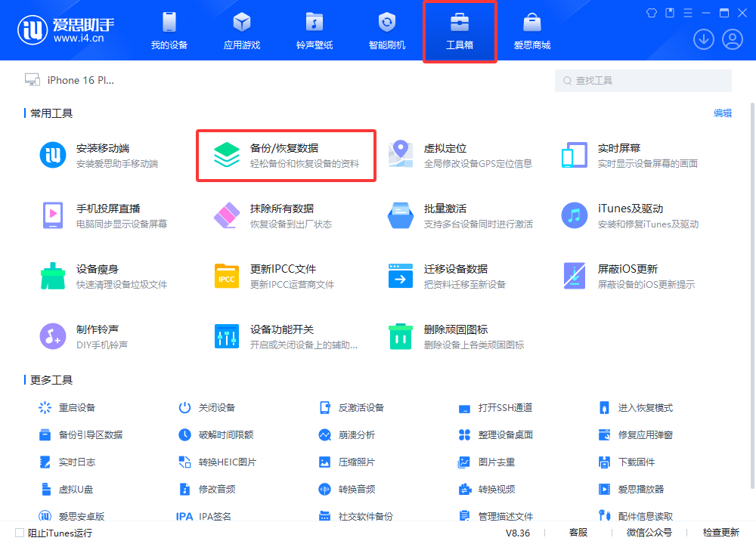Click the 查找工具 search field
756x544 pixels.
[643, 80]
